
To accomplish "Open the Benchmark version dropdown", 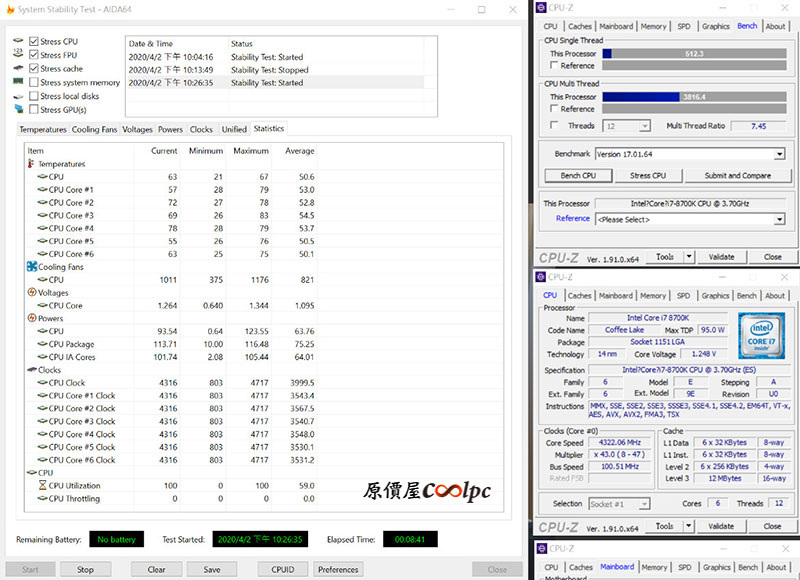I will [x=779, y=154].
